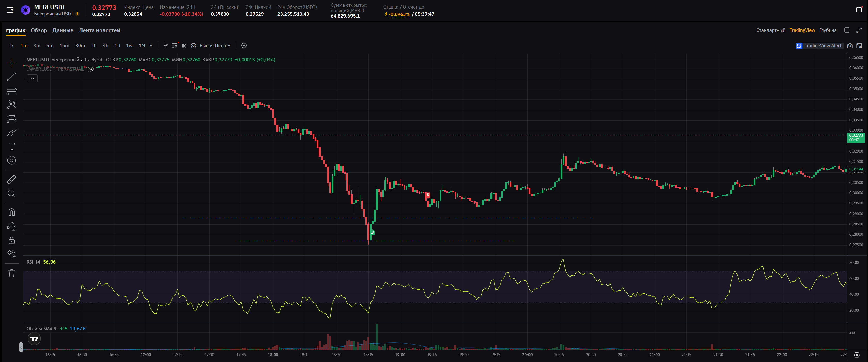The height and width of the screenshot is (362, 868).
Task: Select the 15m timeframe
Action: click(64, 45)
